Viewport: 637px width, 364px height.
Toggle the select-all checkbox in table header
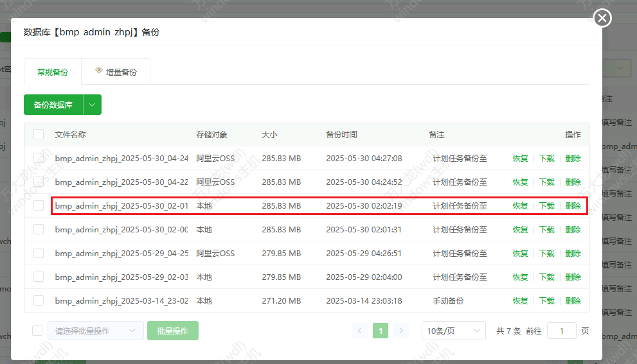(39, 135)
